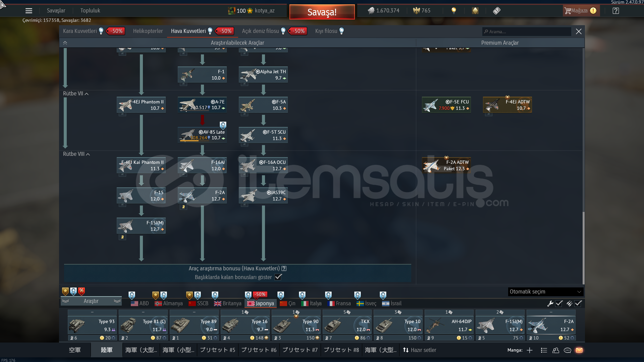
Task: Open the chat bubble icon
Action: (x=568, y=350)
